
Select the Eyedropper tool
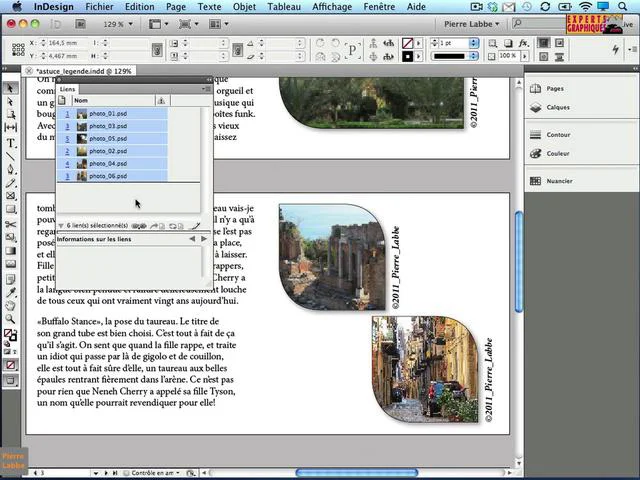(x=11, y=292)
